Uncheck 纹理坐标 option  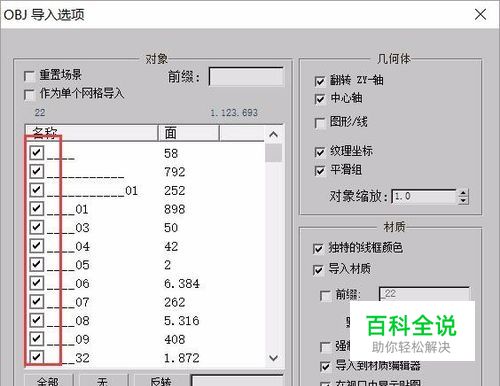[x=320, y=152]
